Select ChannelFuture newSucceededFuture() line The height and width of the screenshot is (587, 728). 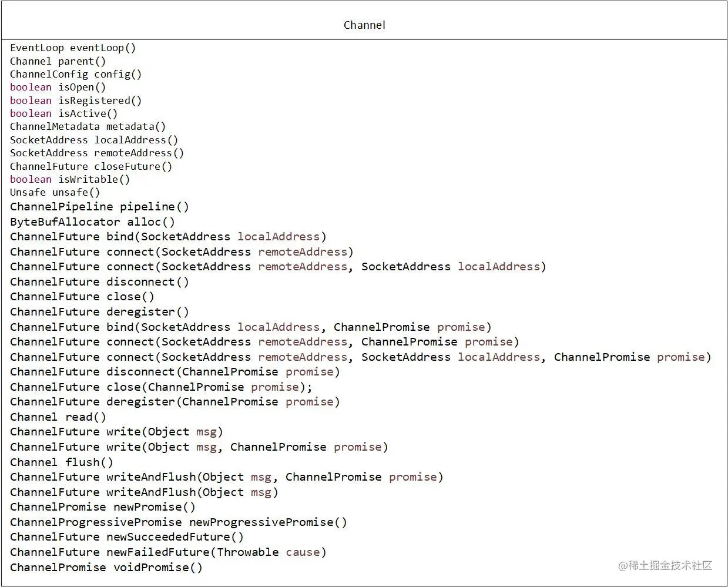click(127, 537)
